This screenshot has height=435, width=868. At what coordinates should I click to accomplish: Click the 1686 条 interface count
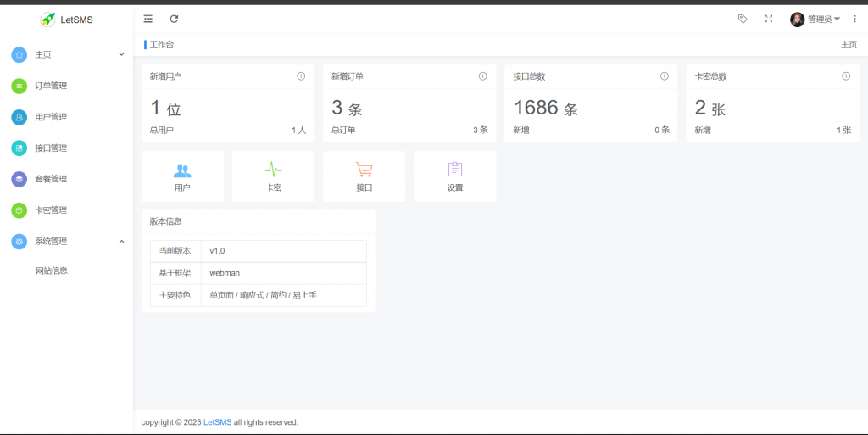(x=546, y=108)
